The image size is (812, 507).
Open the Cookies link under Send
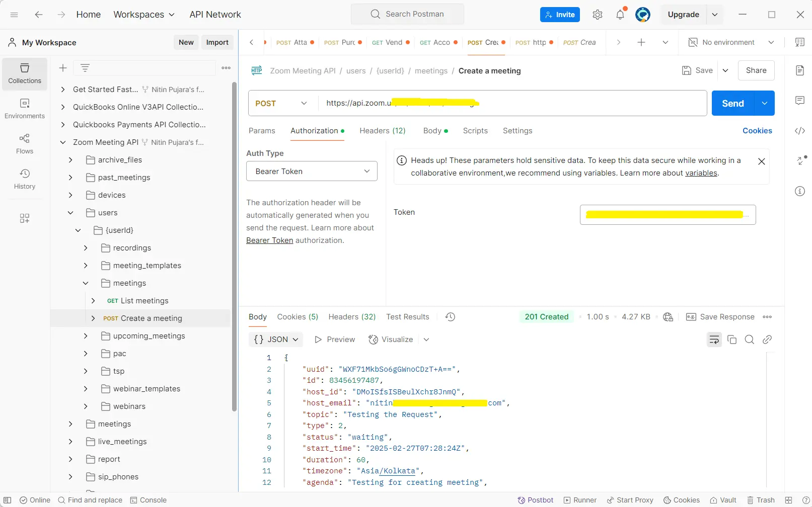(757, 131)
